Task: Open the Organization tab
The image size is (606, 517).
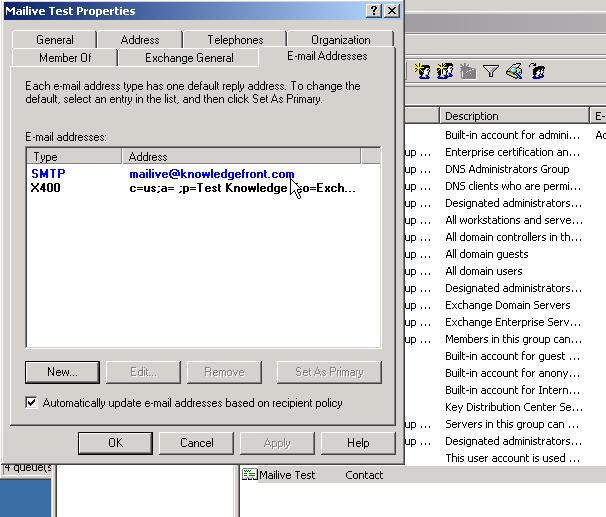Action: click(340, 40)
